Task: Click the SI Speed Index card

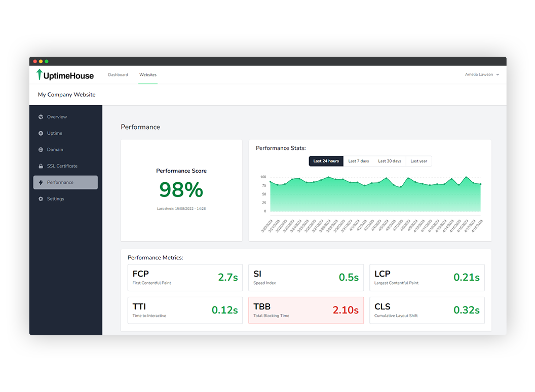Action: [306, 278]
